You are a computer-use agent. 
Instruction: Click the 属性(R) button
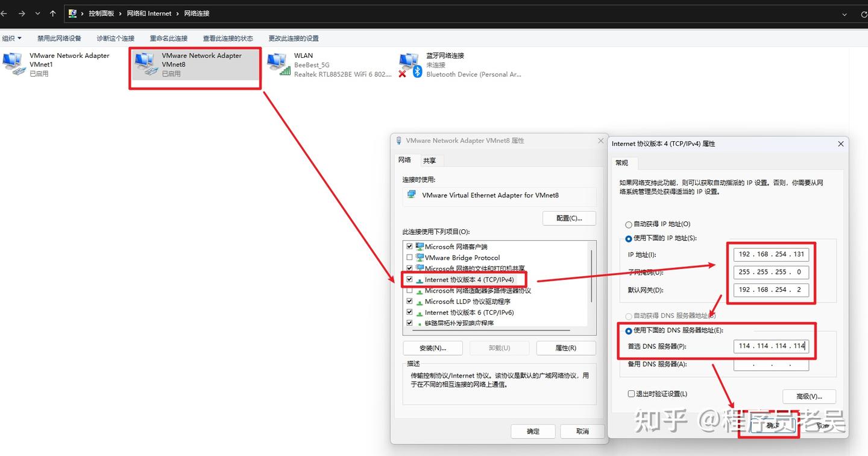(x=565, y=348)
